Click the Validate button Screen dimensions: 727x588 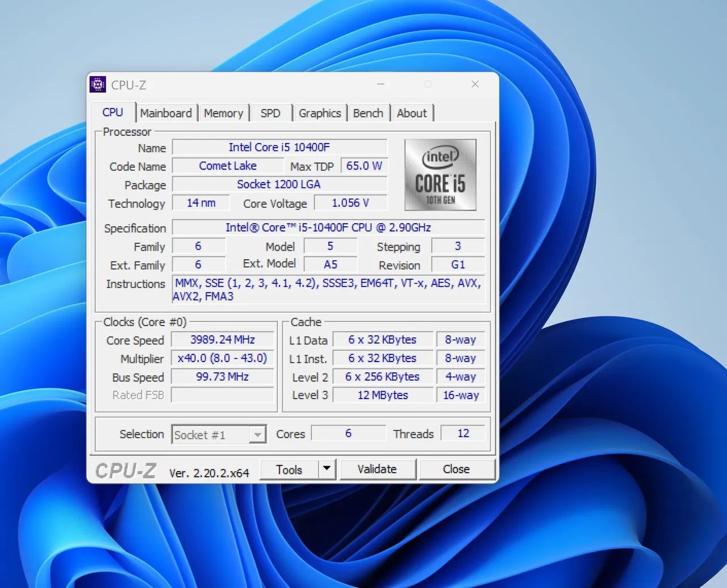pos(377,469)
